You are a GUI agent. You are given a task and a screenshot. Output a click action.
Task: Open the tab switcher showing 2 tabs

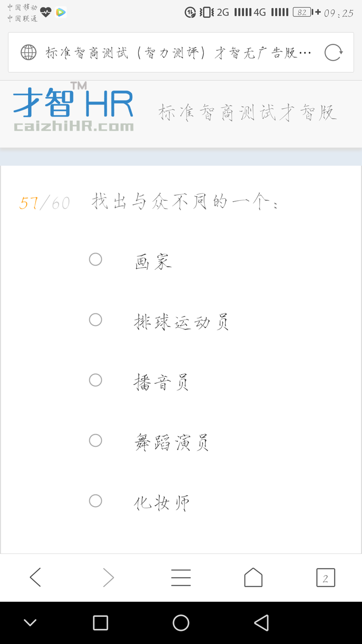(325, 578)
